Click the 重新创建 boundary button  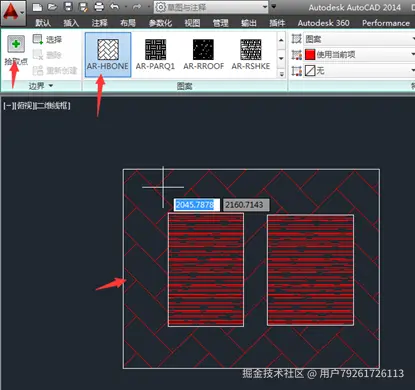[x=55, y=70]
